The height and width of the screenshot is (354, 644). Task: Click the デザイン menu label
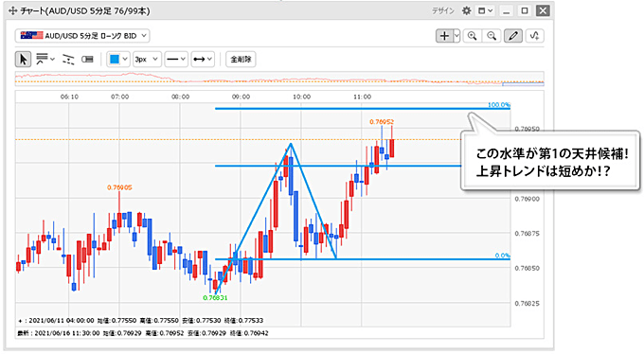[443, 11]
